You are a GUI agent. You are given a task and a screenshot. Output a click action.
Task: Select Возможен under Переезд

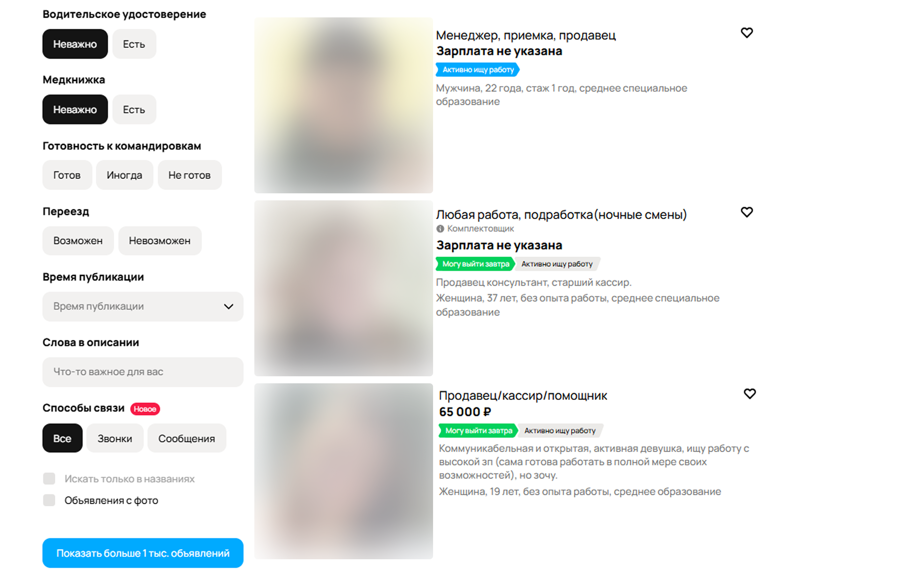(x=78, y=241)
